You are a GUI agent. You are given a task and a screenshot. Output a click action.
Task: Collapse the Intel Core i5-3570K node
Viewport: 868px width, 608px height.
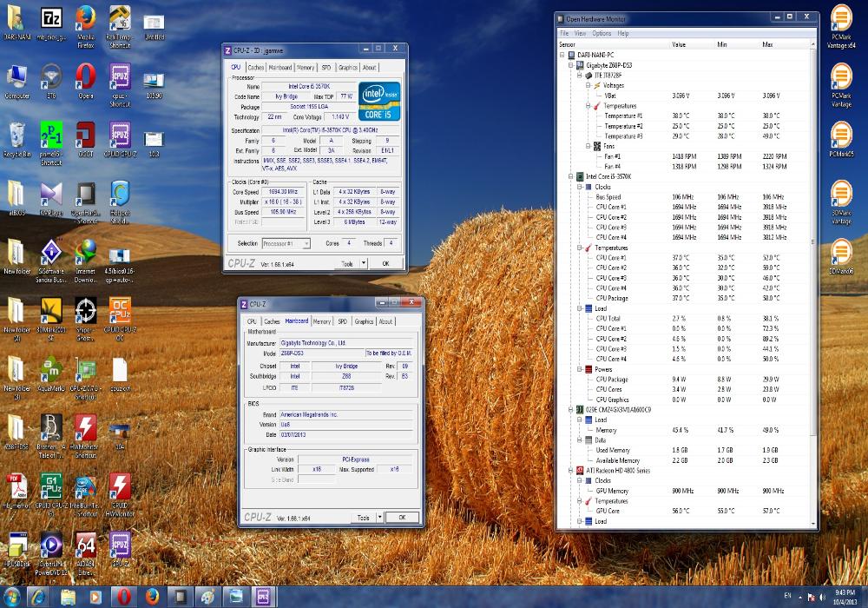click(571, 176)
